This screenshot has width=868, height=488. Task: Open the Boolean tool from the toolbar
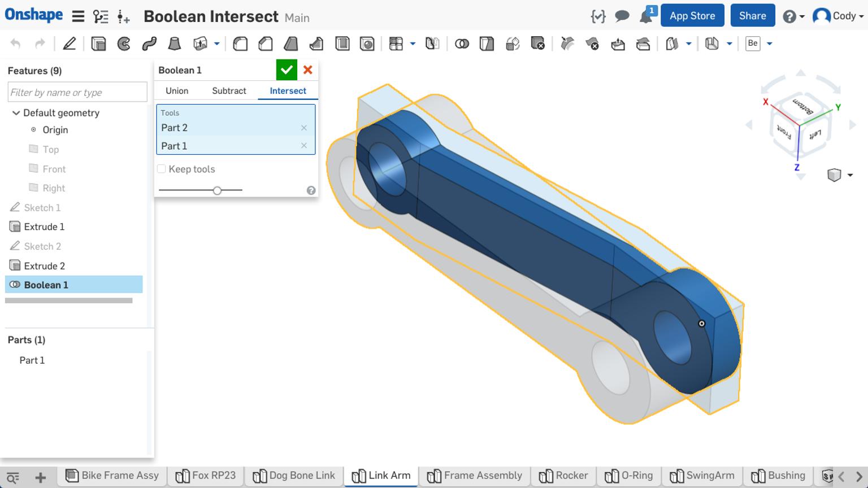pos(462,43)
